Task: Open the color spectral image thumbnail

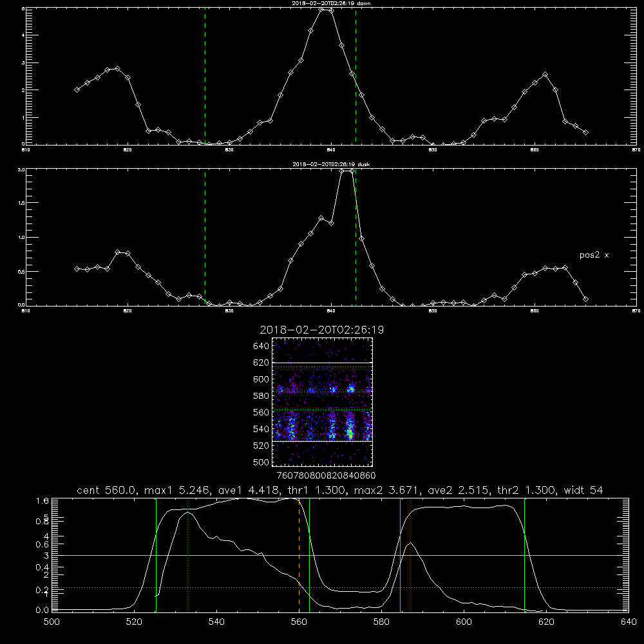Action: [323, 402]
